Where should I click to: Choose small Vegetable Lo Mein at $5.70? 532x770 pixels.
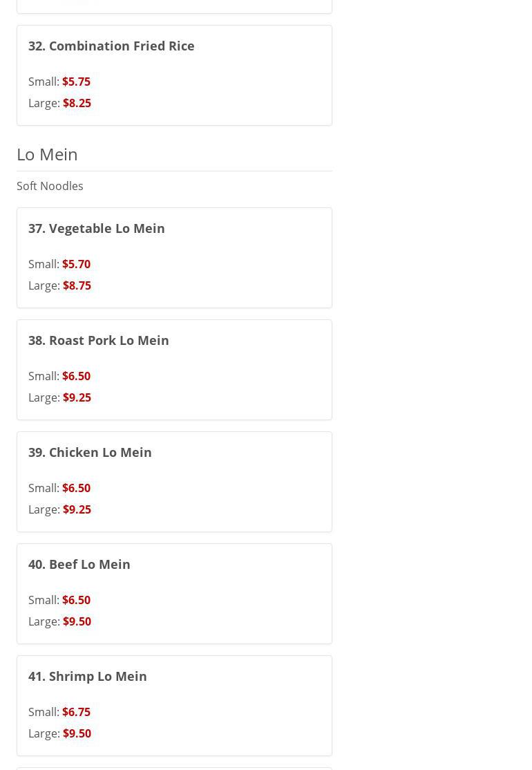click(x=76, y=264)
